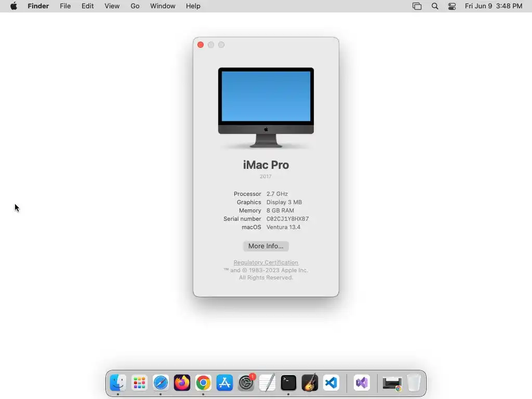
Task: Click the 2017 model year text
Action: [x=265, y=177]
